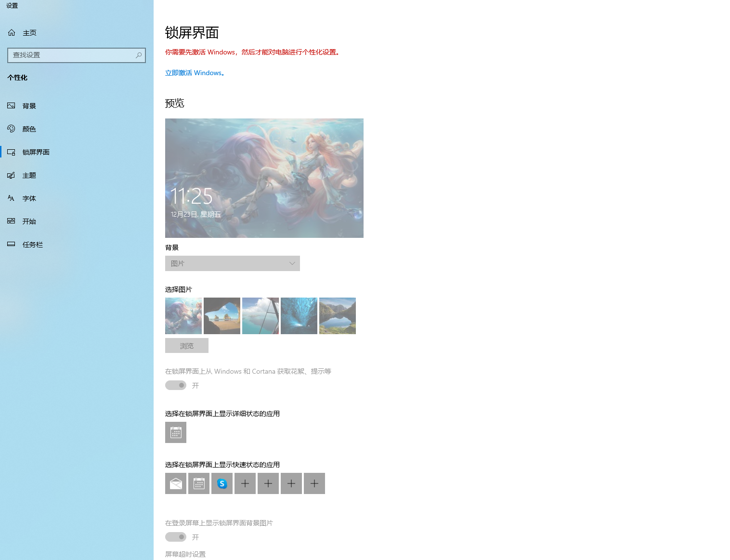Click the 个性化 section heading
This screenshot has width=730, height=560.
pyautogui.click(x=17, y=78)
